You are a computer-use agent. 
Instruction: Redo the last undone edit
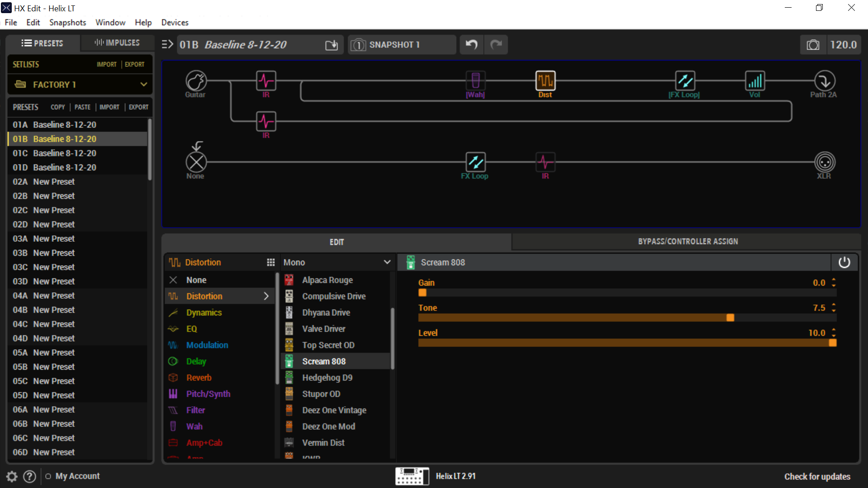click(x=496, y=45)
